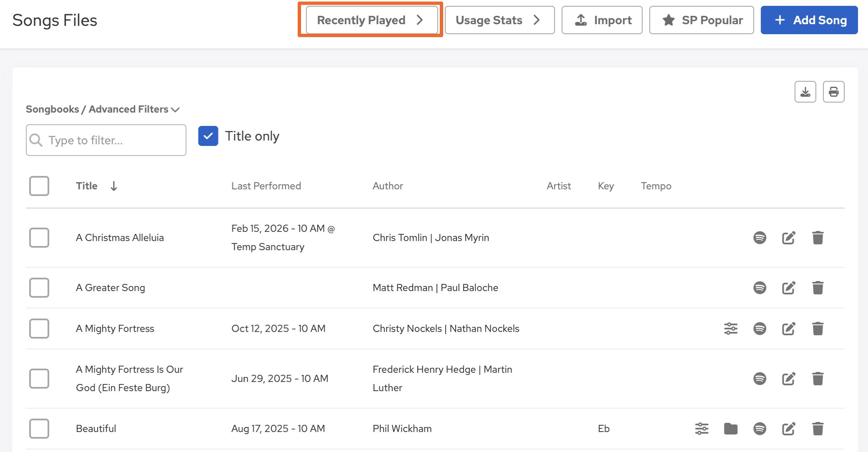Image resolution: width=868 pixels, height=452 pixels.
Task: Edit the song A Greater Song
Action: [x=788, y=288]
